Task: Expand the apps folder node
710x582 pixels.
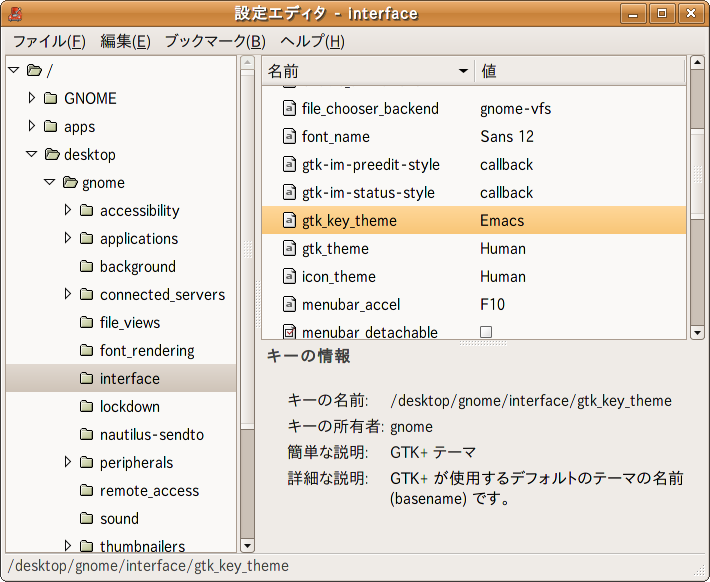Action: (31, 126)
